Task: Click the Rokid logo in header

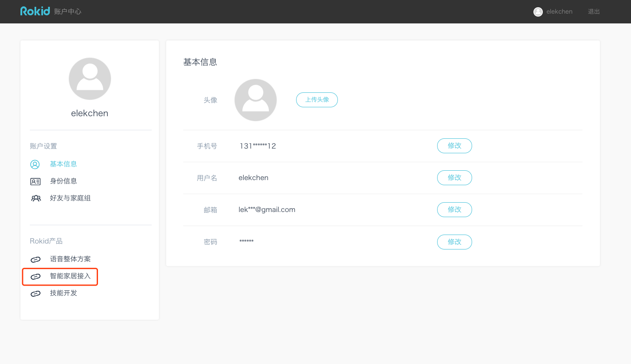Action: click(x=35, y=11)
